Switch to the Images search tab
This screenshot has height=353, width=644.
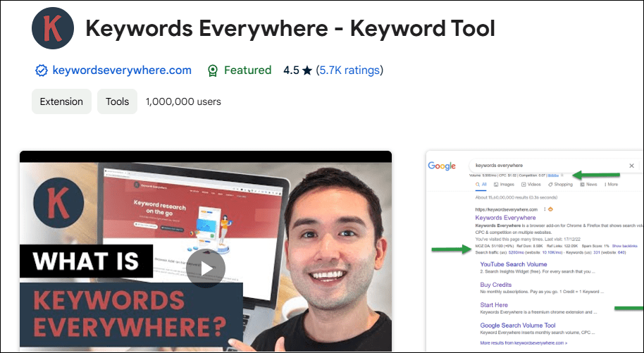click(504, 185)
